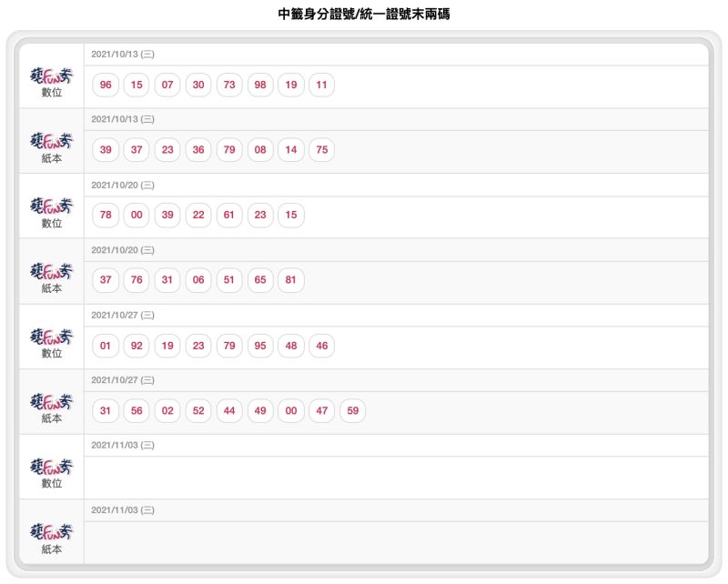Click number 01 in 10/27 數位 row
Image resolution: width=728 pixels, height=584 pixels.
106,346
